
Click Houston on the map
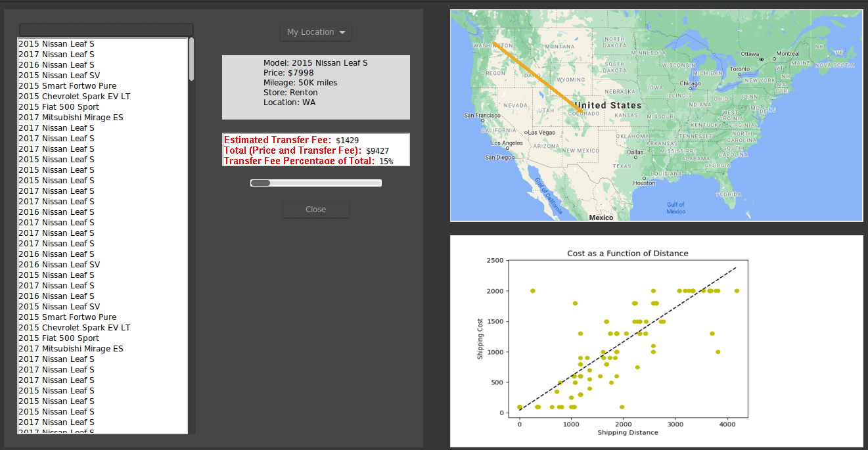(x=644, y=183)
